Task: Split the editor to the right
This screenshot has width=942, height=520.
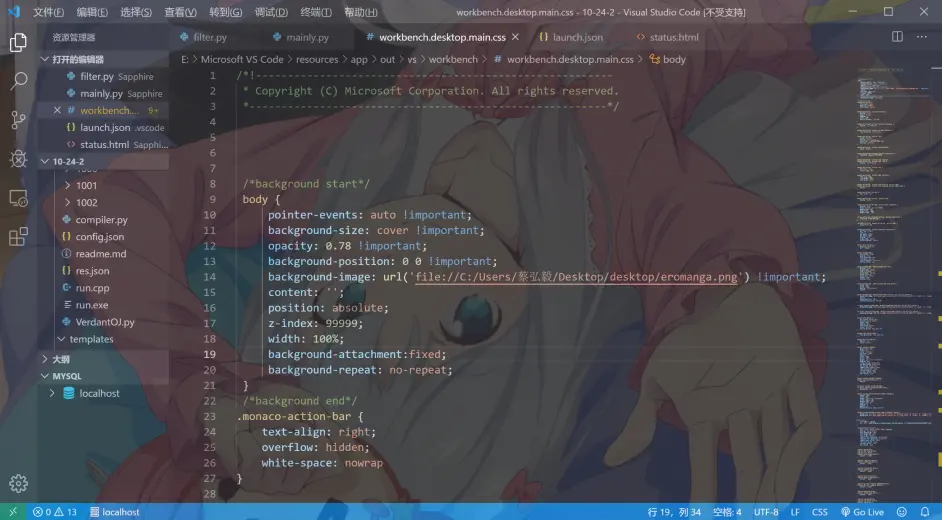Action: [897, 37]
